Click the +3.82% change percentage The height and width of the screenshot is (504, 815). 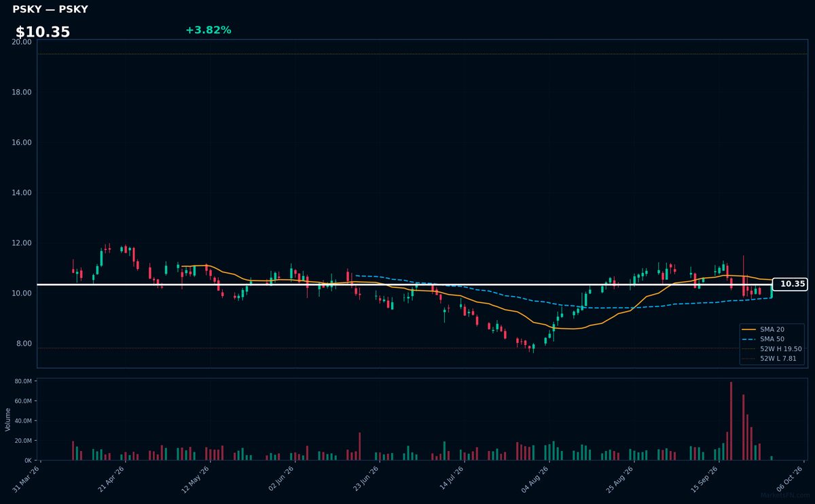(209, 30)
